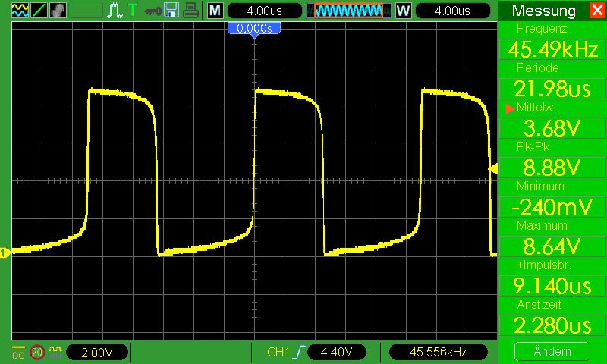Select the Maximum 8.64V measurement

click(552, 239)
